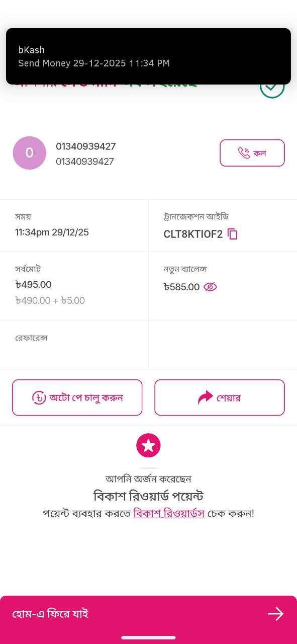Select the pink star rewards icon
Image resolution: width=297 pixels, height=644 pixels.
click(148, 445)
